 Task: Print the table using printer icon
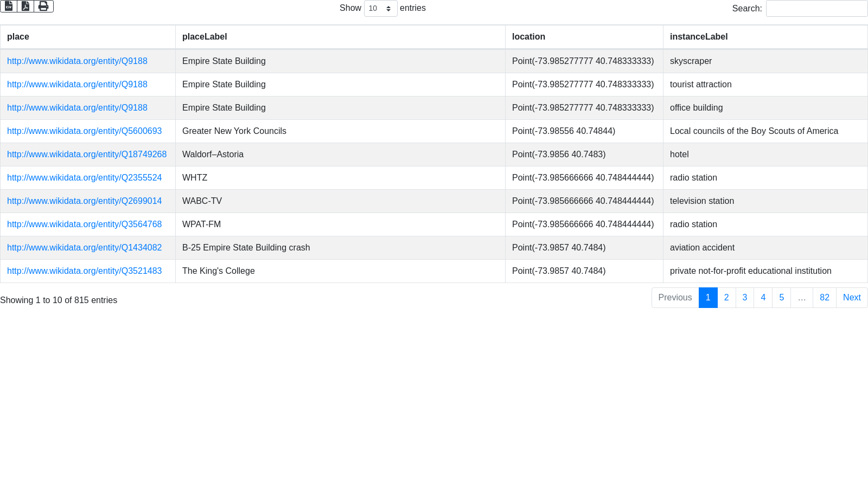43,6
